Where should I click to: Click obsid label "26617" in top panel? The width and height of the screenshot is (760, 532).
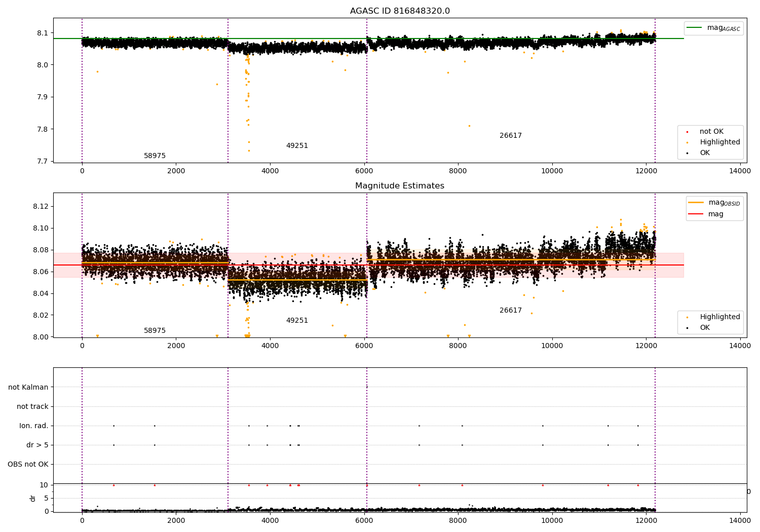pyautogui.click(x=511, y=136)
